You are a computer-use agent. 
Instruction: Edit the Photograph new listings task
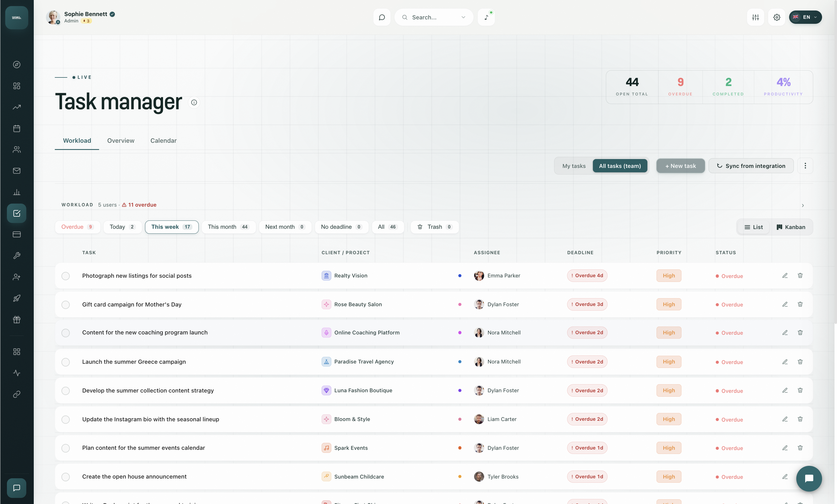785,276
